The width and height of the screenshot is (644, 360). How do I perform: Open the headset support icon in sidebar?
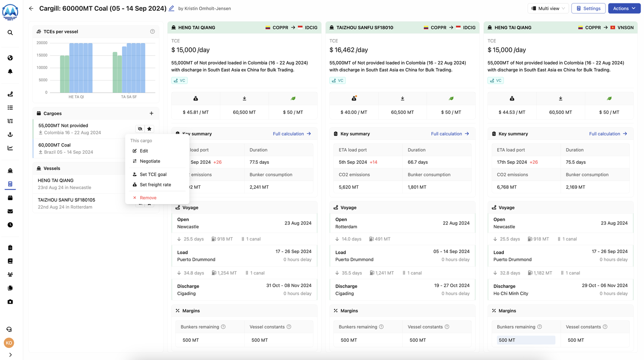click(x=9, y=329)
